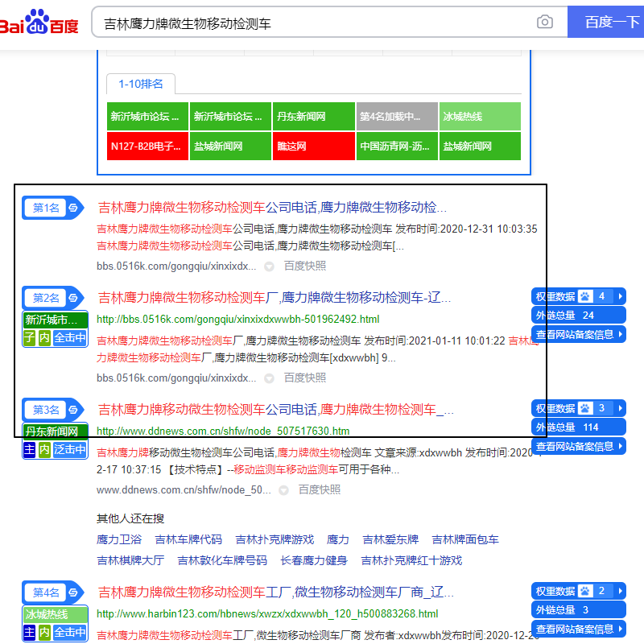Click 内 tag under 丹东新闻网 label
644x644 pixels.
pyautogui.click(x=44, y=449)
